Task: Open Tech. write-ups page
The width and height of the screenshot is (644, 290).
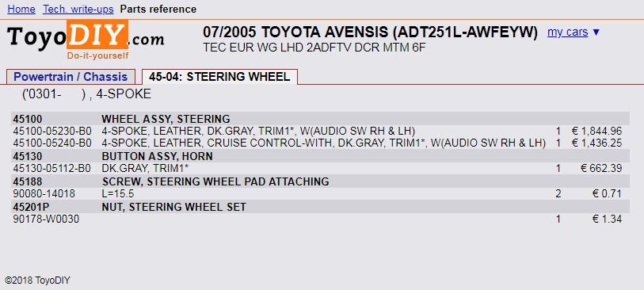Action: click(78, 9)
